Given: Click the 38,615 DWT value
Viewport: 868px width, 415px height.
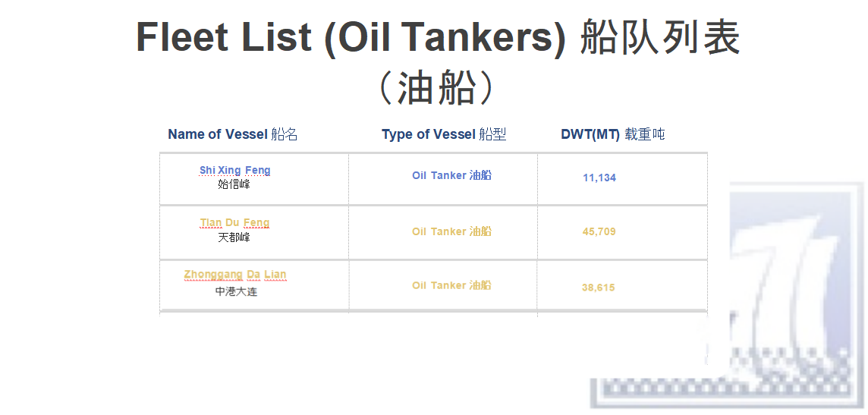Looking at the screenshot, I should [599, 288].
